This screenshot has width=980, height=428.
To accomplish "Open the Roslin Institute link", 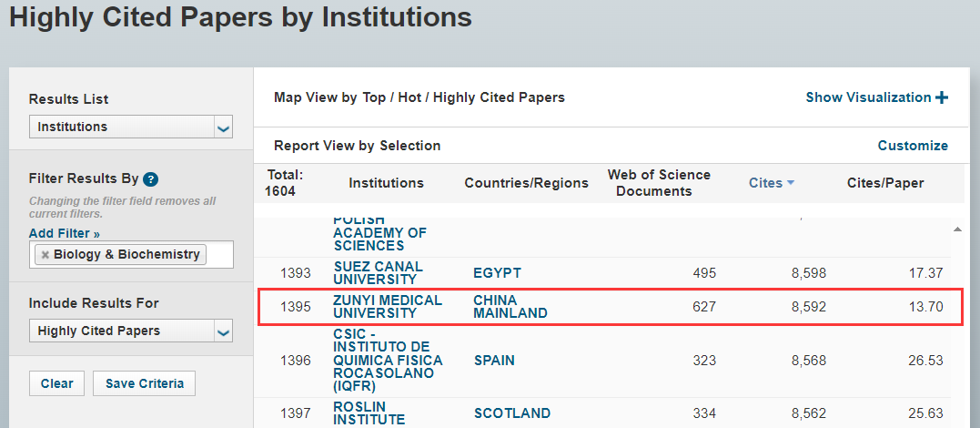I will (x=369, y=413).
